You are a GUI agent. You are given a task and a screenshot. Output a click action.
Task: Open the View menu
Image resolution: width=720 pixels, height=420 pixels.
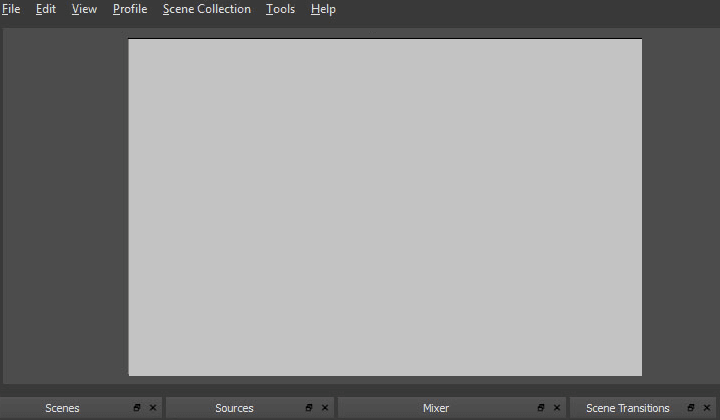[84, 9]
